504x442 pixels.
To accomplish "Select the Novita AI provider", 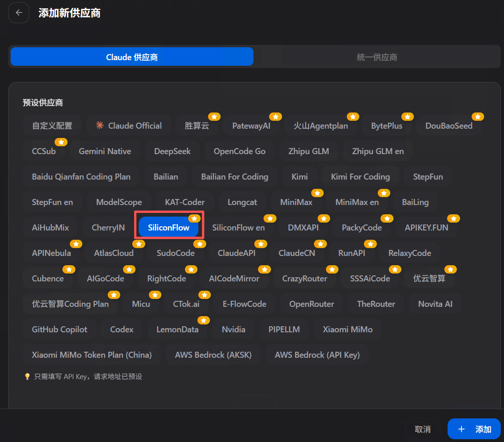I will [435, 303].
